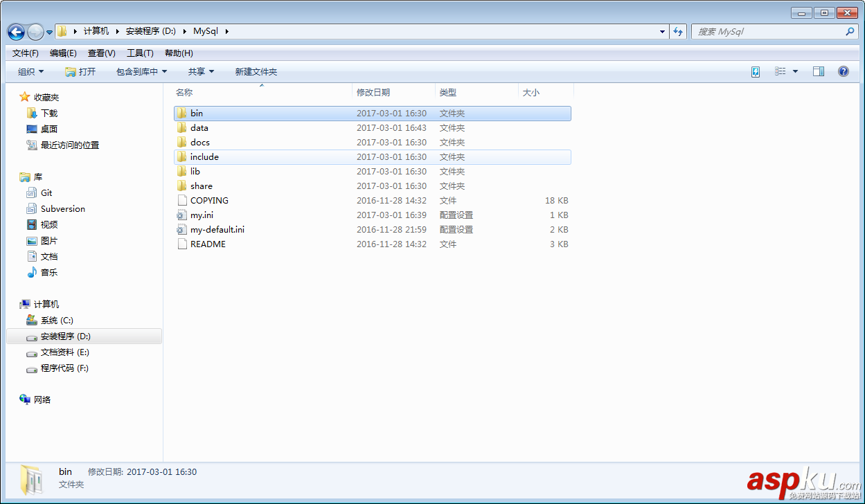The height and width of the screenshot is (504, 865).
Task: Open the 工具(T) menu
Action: 140,53
